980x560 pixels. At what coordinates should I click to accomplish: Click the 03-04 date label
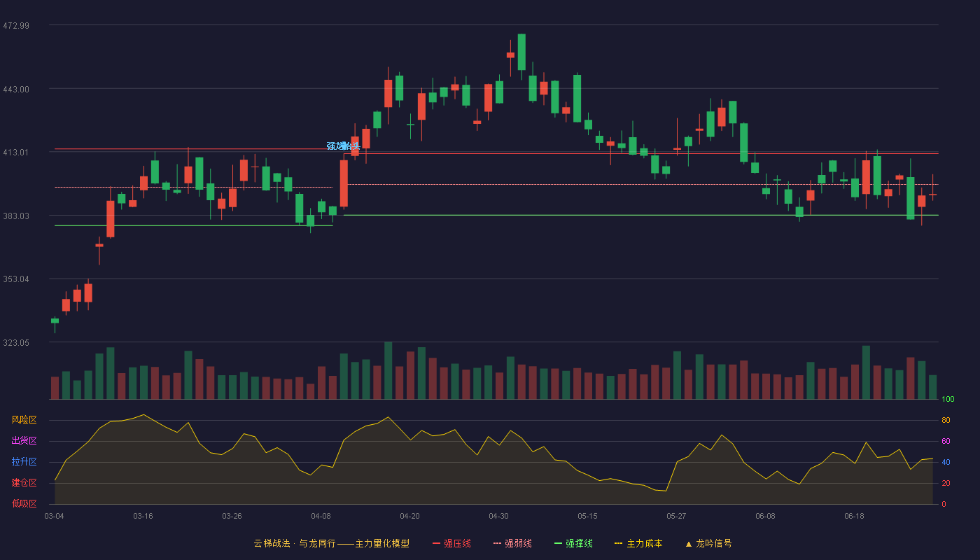(54, 516)
